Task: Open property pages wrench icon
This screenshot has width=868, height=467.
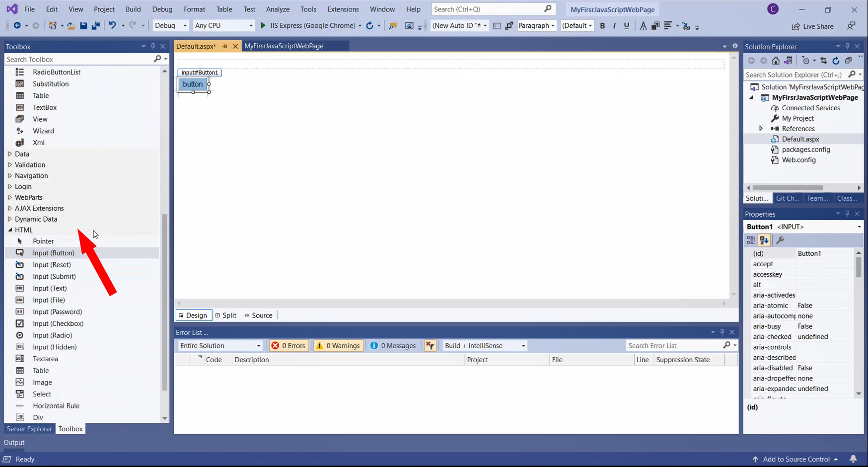Action: [x=780, y=240]
